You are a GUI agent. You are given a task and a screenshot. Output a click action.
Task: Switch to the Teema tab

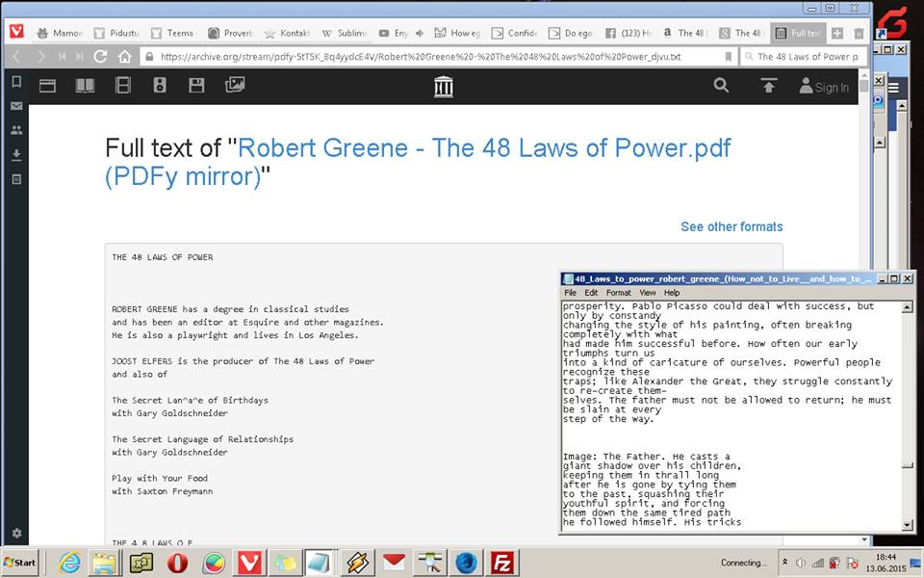coord(173,33)
